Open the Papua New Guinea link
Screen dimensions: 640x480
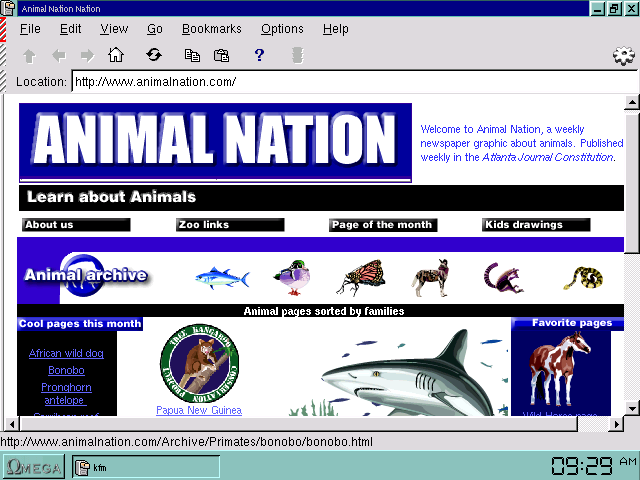click(199, 410)
